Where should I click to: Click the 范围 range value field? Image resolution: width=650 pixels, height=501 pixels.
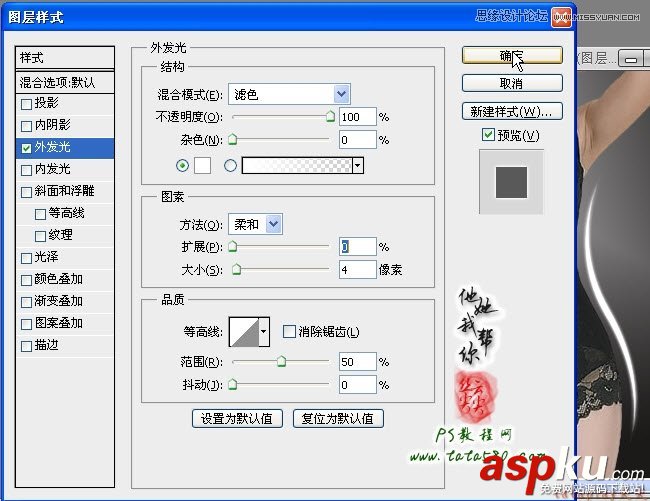point(357,362)
